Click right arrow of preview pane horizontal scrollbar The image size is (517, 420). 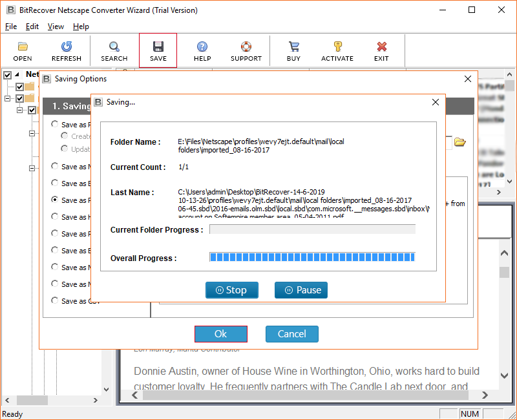pos(485,395)
